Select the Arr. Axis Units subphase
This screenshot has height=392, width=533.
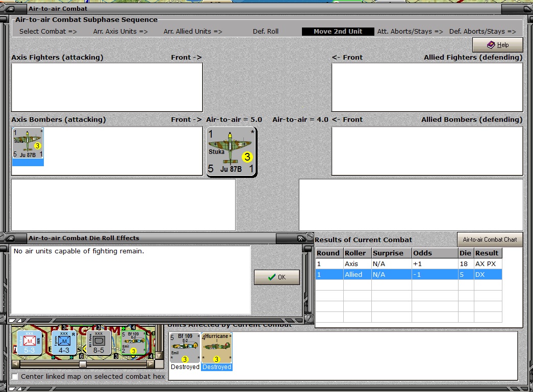pyautogui.click(x=120, y=31)
